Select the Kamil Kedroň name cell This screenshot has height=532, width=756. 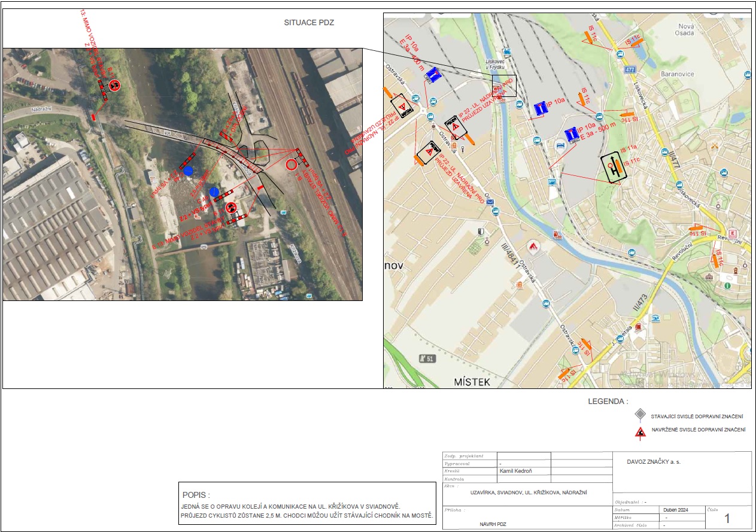523,471
